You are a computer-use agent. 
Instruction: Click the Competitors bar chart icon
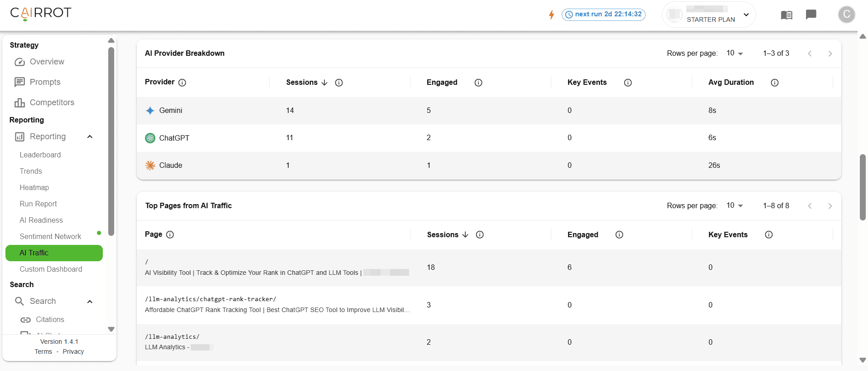point(19,103)
